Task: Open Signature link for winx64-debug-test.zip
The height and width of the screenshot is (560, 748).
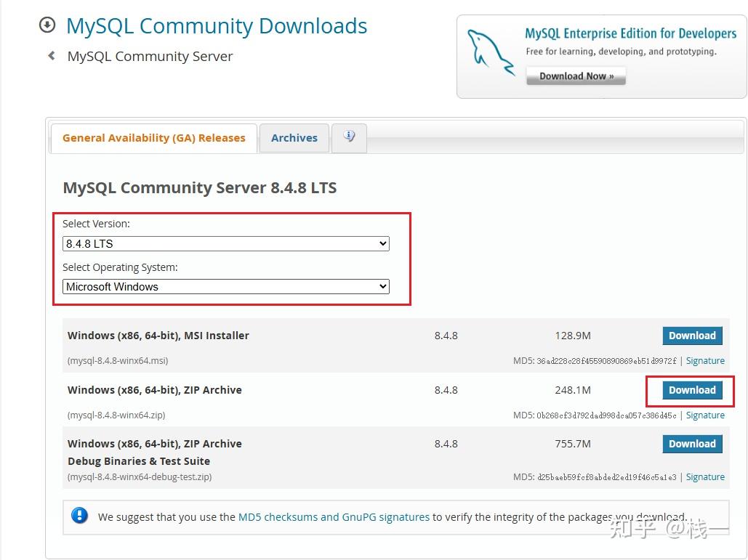Action: tap(705, 477)
